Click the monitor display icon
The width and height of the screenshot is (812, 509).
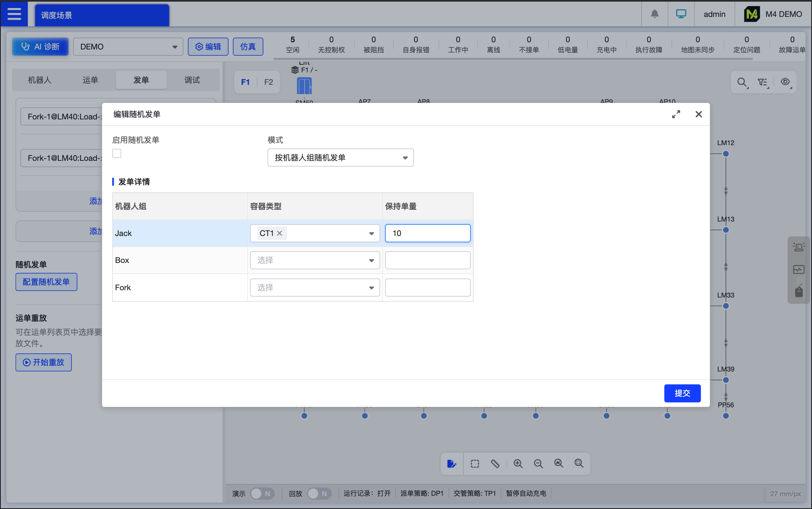[681, 14]
